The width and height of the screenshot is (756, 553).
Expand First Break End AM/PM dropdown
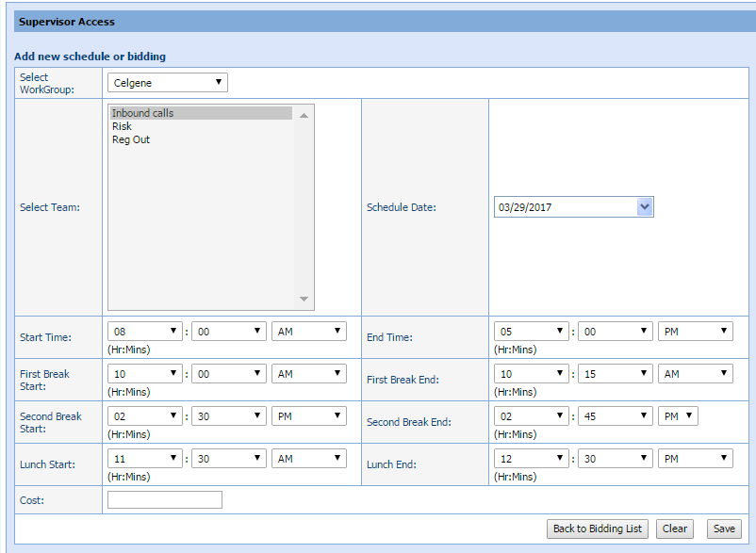click(696, 374)
